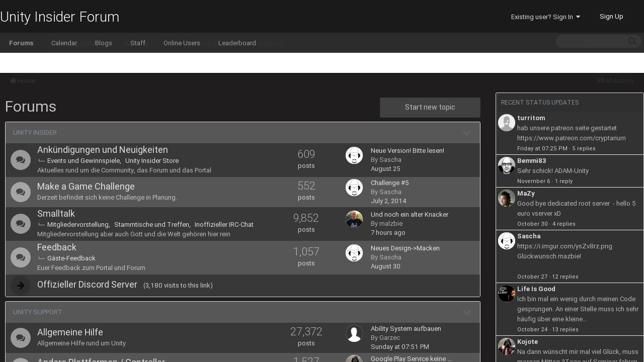Screen dimensions: 644x362
Task: Open Sascha's avatar beside Neue Version post
Action: pyautogui.click(x=354, y=155)
